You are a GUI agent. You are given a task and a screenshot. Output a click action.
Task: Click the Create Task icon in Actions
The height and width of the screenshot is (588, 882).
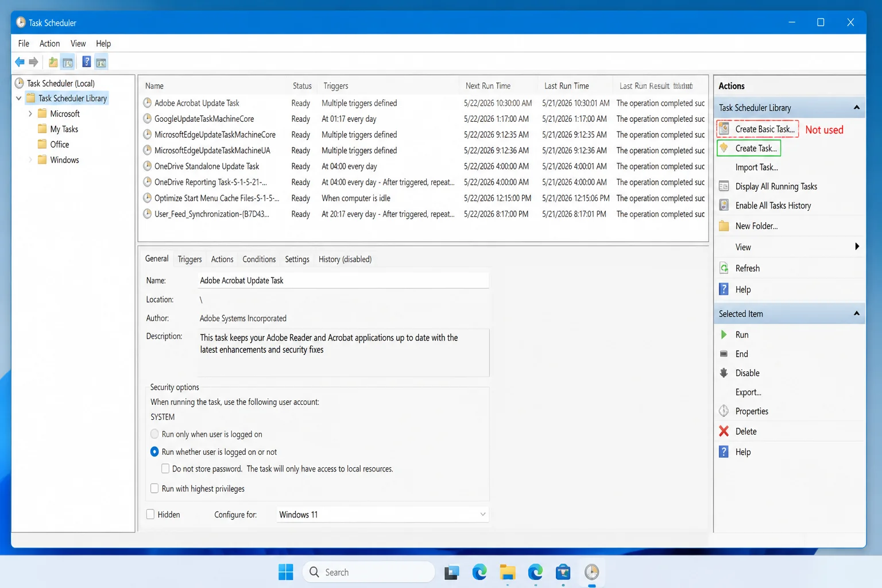click(724, 148)
